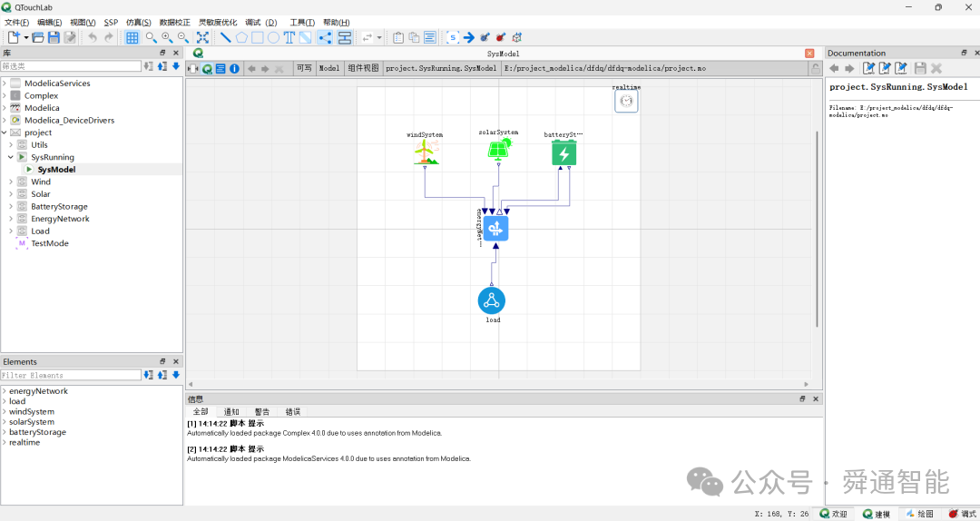Click the diagram's horizontal scrollbar
Image resolution: width=980 pixels, height=521 pixels.
click(498, 384)
